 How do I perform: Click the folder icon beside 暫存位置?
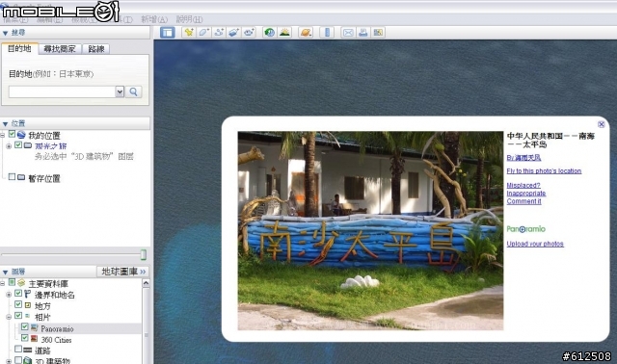21,177
